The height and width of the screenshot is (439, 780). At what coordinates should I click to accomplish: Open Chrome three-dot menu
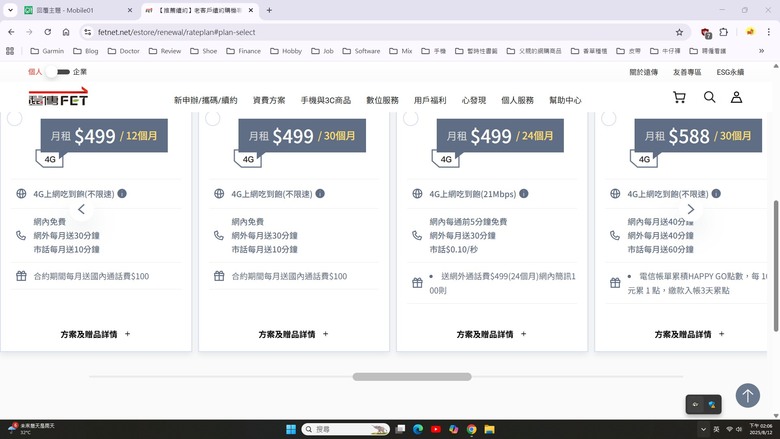pyautogui.click(x=769, y=32)
